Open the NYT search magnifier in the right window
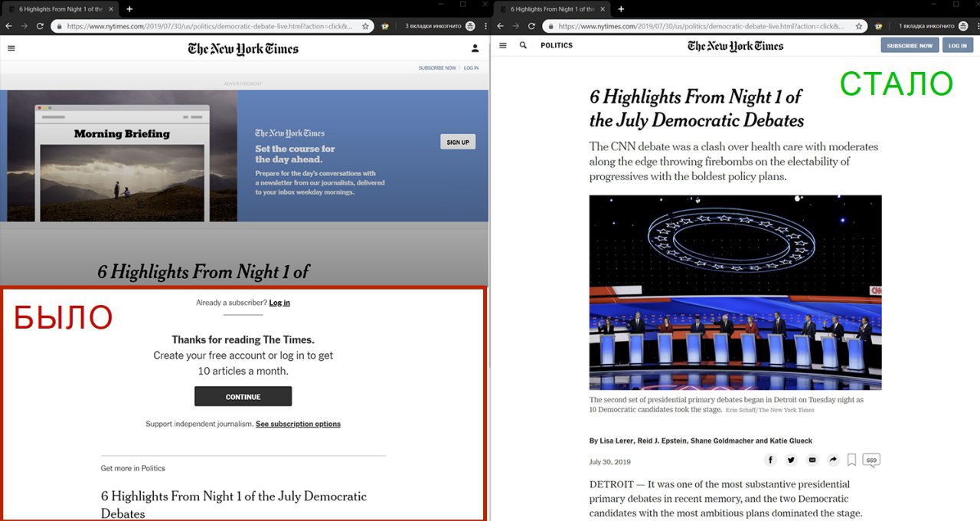This screenshot has width=980, height=521. tap(523, 45)
